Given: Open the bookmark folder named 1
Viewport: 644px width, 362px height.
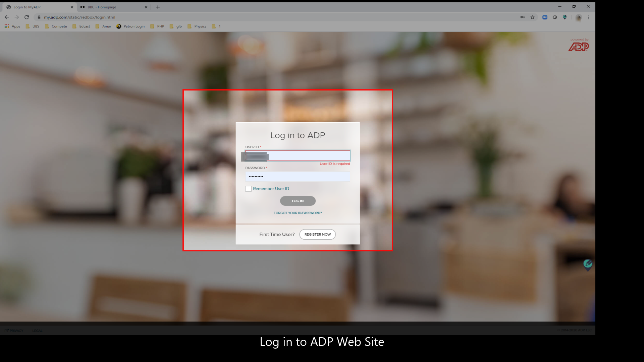Looking at the screenshot, I should [x=216, y=26].
